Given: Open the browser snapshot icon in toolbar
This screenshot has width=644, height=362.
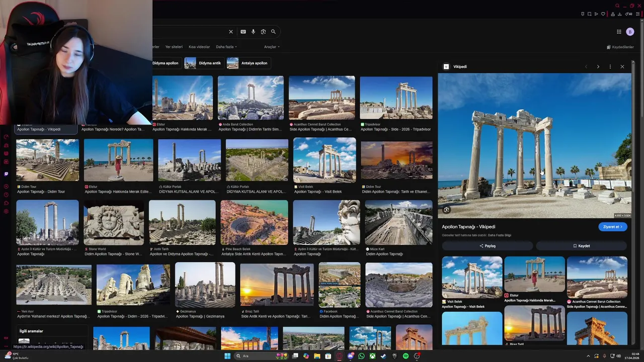Looking at the screenshot, I should click(x=589, y=14).
